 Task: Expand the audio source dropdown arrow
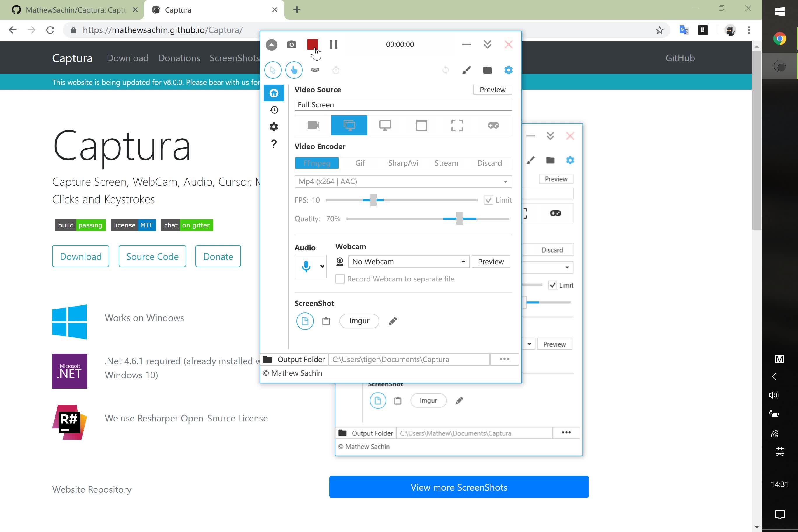(322, 267)
